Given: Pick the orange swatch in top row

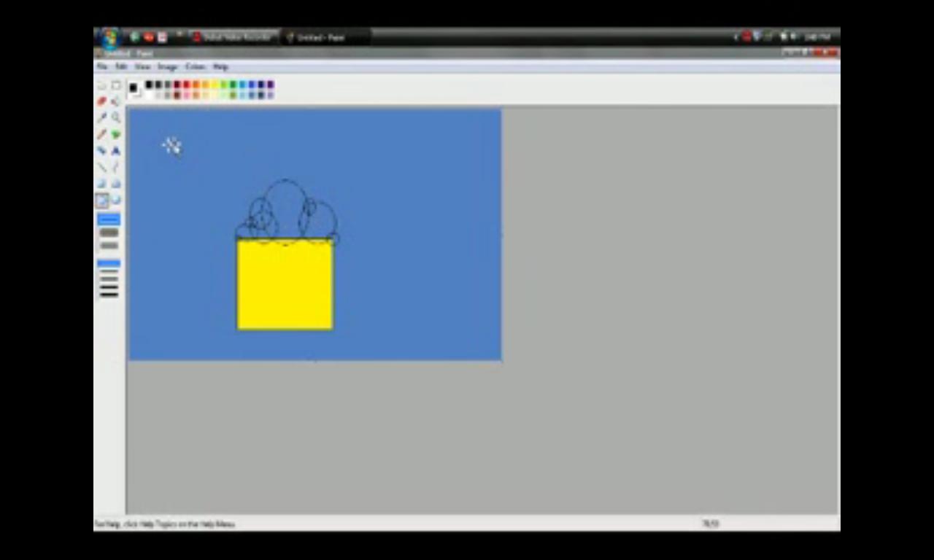Looking at the screenshot, I should point(196,85).
